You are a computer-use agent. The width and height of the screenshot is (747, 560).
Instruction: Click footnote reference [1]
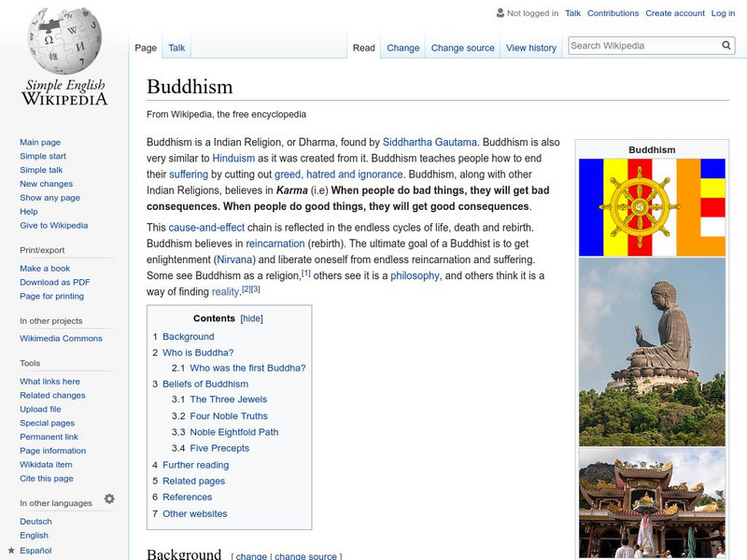coord(306,271)
